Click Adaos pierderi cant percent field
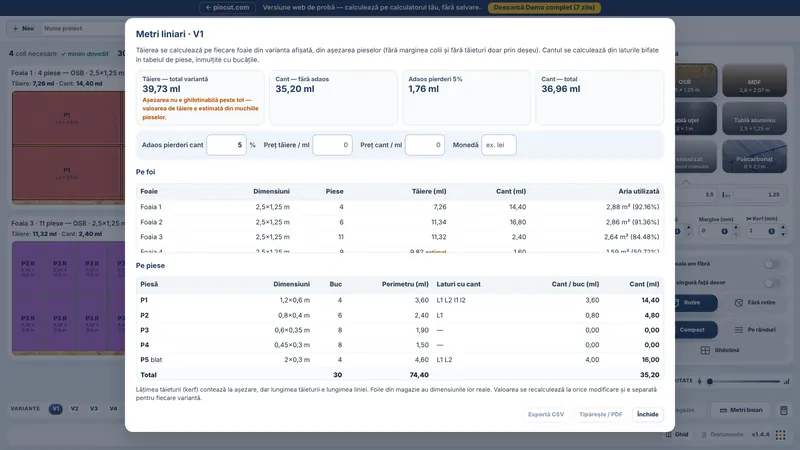Viewport: 800px width, 450px height. 226,145
